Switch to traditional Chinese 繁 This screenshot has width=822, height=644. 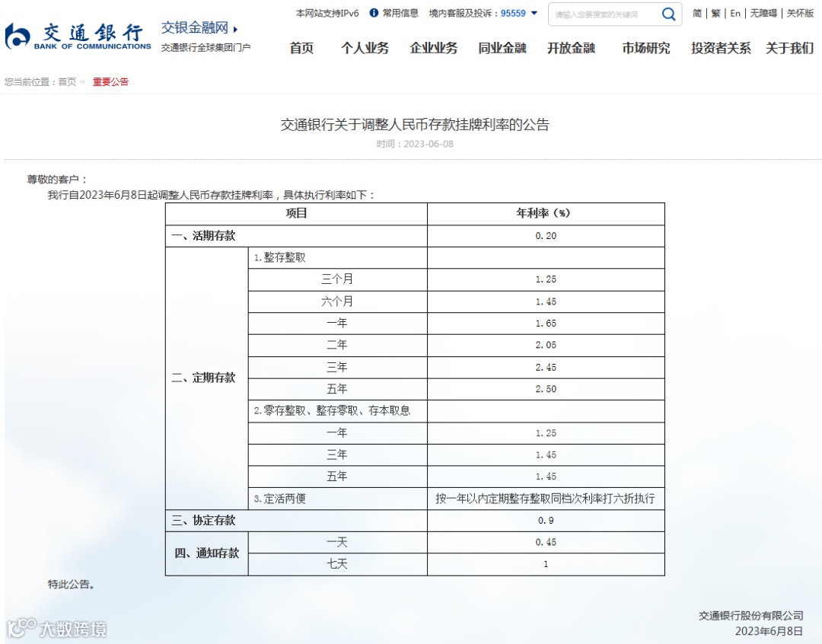coord(715,13)
